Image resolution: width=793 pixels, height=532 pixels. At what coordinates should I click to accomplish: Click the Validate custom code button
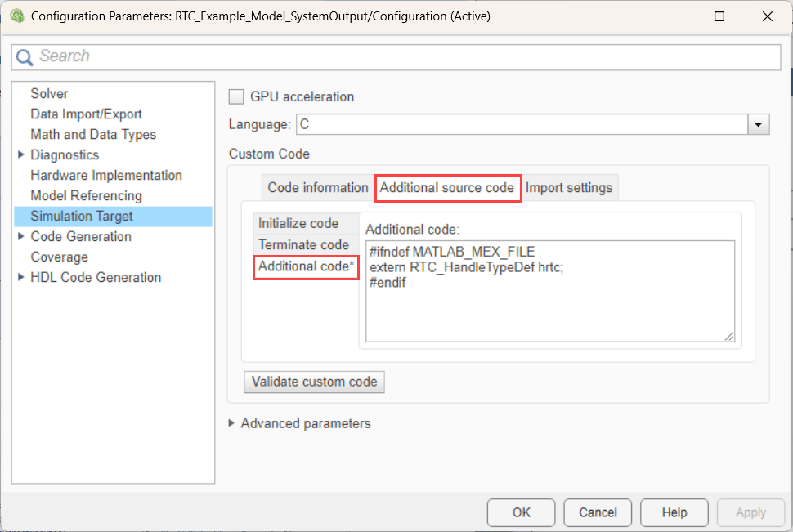[x=314, y=382]
